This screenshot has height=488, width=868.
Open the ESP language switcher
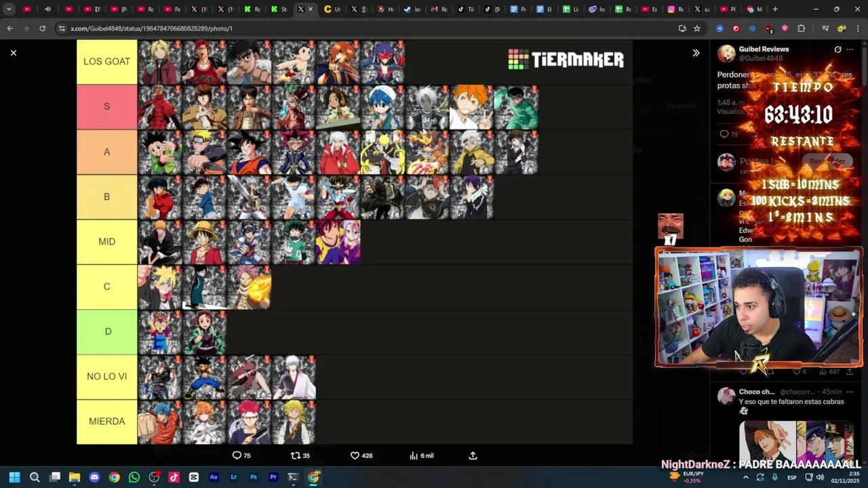[791, 477]
